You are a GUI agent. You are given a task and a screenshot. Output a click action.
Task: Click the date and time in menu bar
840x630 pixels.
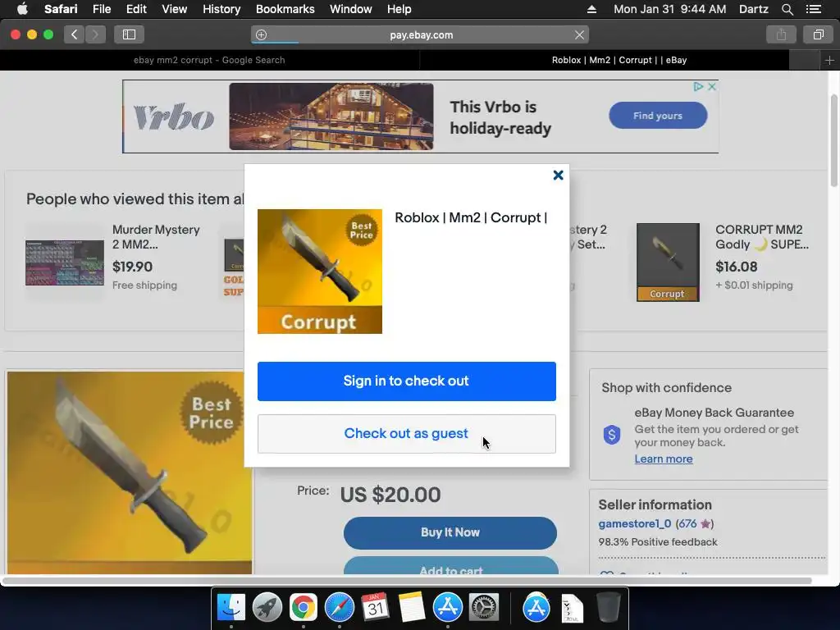click(669, 9)
